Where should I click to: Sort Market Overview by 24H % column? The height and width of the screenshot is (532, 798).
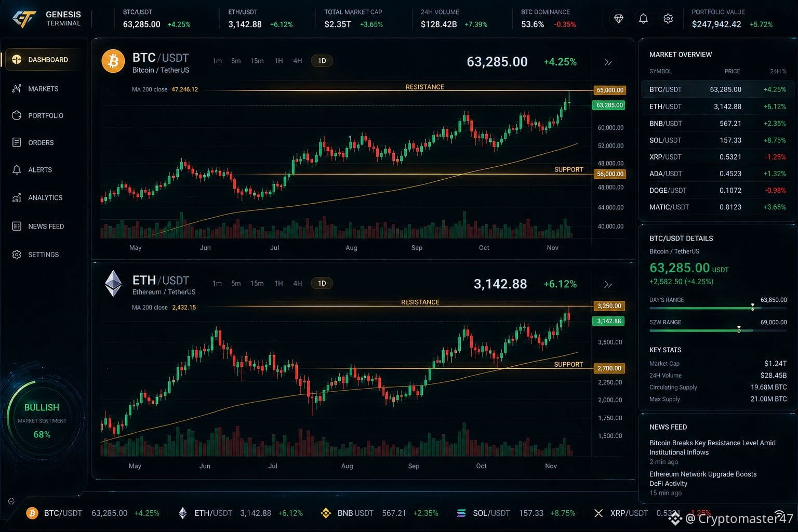tap(778, 71)
